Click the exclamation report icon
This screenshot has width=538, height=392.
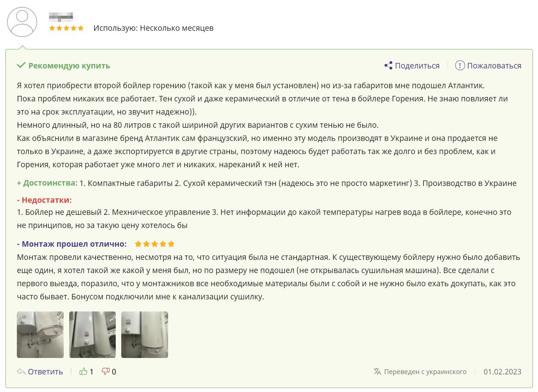460,66
